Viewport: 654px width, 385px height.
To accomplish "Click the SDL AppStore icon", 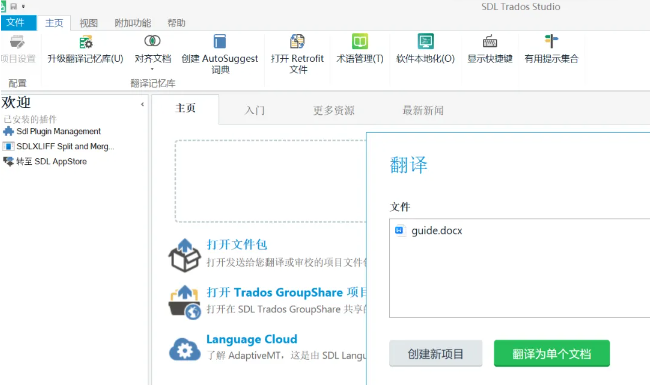I will 8,161.
